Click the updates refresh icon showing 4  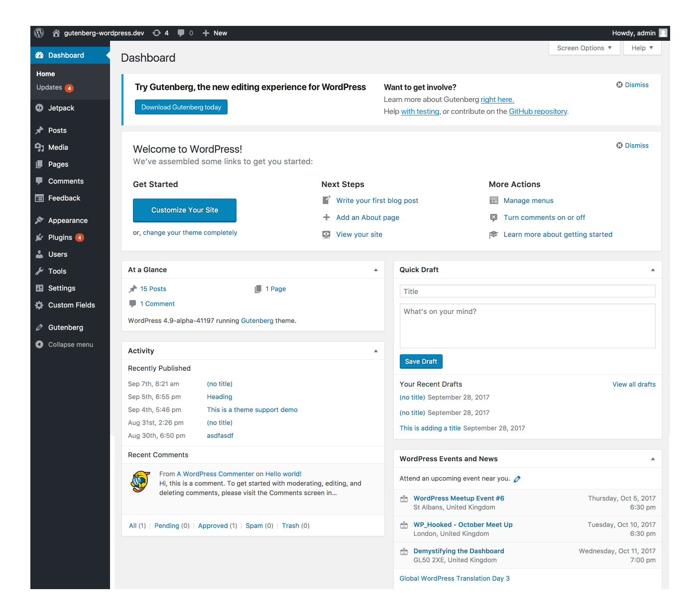[156, 33]
